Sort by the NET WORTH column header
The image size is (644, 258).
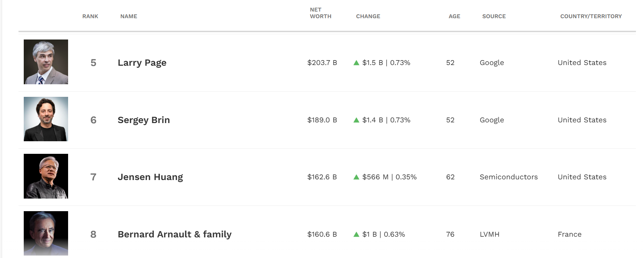pos(320,13)
